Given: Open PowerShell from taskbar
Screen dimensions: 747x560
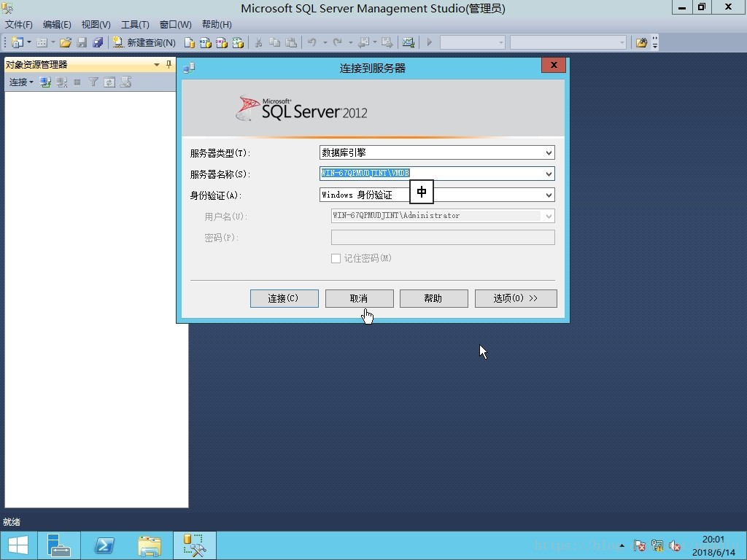Looking at the screenshot, I should tap(104, 545).
